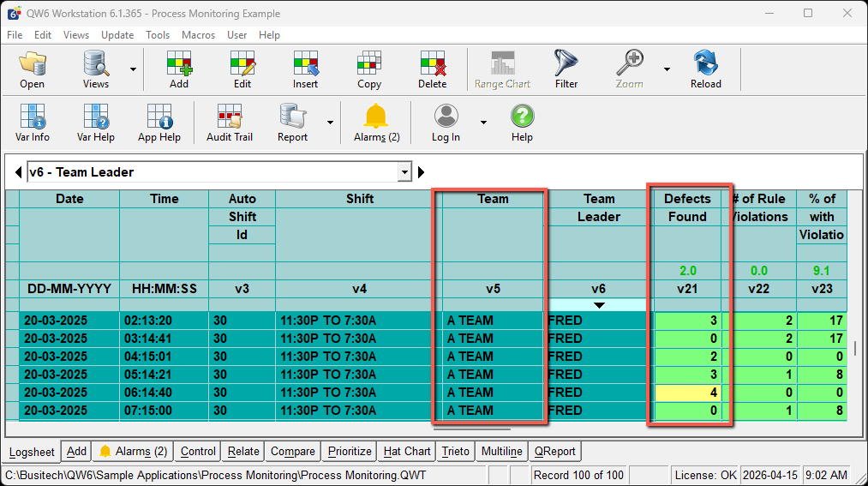868x486 pixels.
Task: Open the Edit menu
Action: [x=43, y=35]
